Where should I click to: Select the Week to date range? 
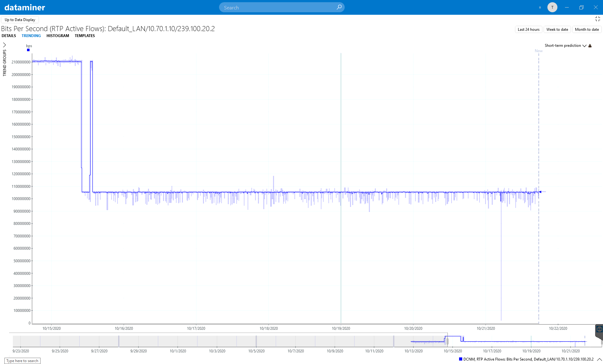point(557,30)
